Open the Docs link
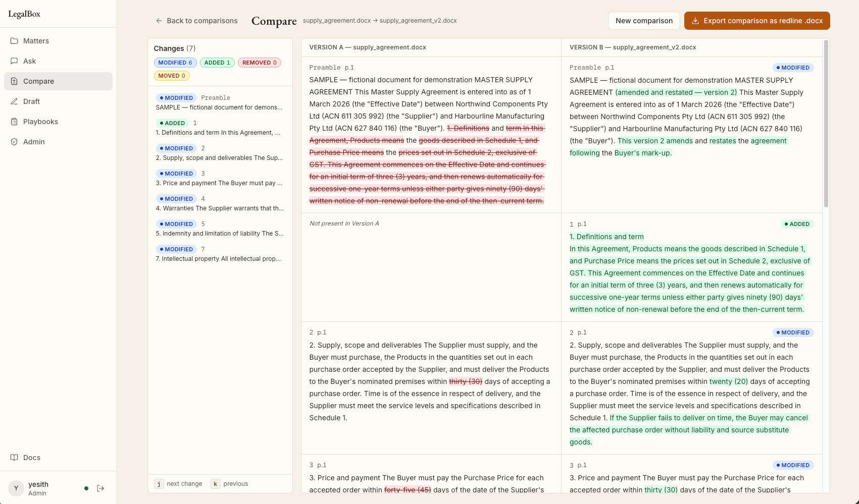Image resolution: width=859 pixels, height=504 pixels. coord(58,458)
